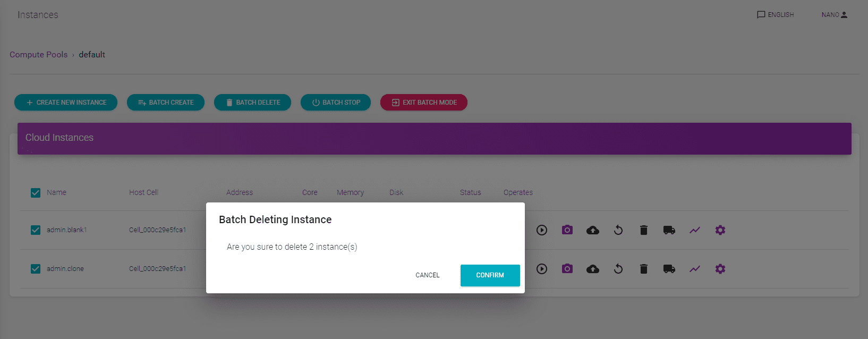868x339 pixels.
Task: Take a snapshot of admin.blank1 using camera icon
Action: [x=567, y=230]
